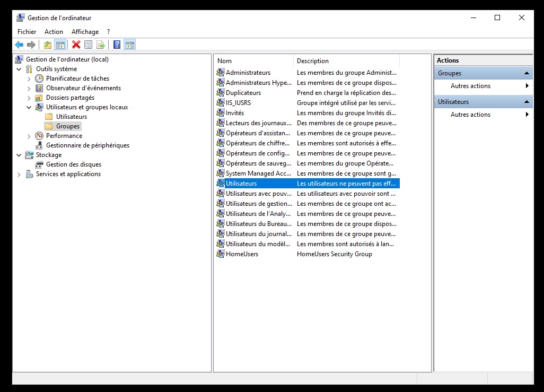
Task: Click Autres actions under Utilisateurs
Action: (470, 115)
